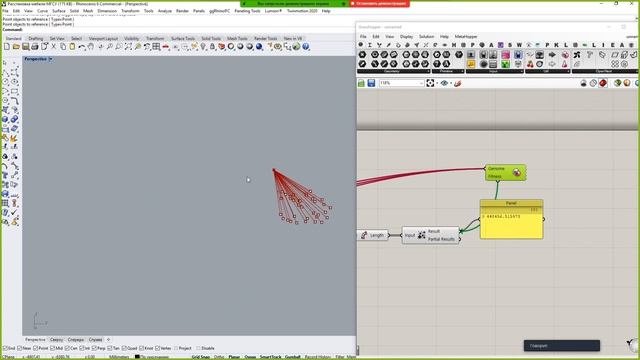Click the Rhino Command input line
The width and height of the screenshot is (640, 360).
click(x=178, y=29)
